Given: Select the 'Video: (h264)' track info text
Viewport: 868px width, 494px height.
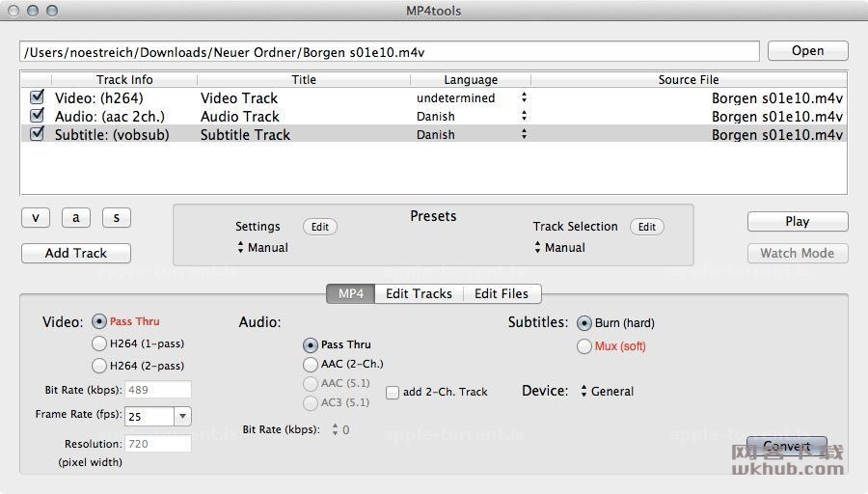Looking at the screenshot, I should tap(98, 98).
